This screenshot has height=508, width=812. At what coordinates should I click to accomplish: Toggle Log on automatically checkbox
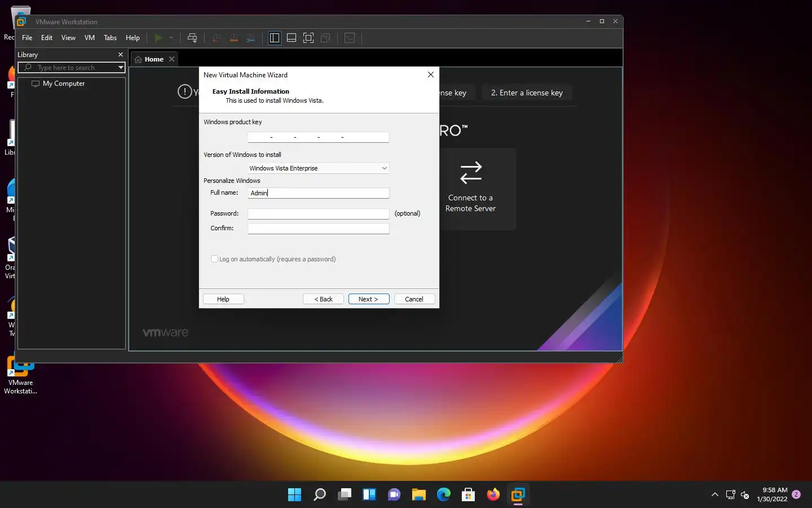[x=214, y=259]
